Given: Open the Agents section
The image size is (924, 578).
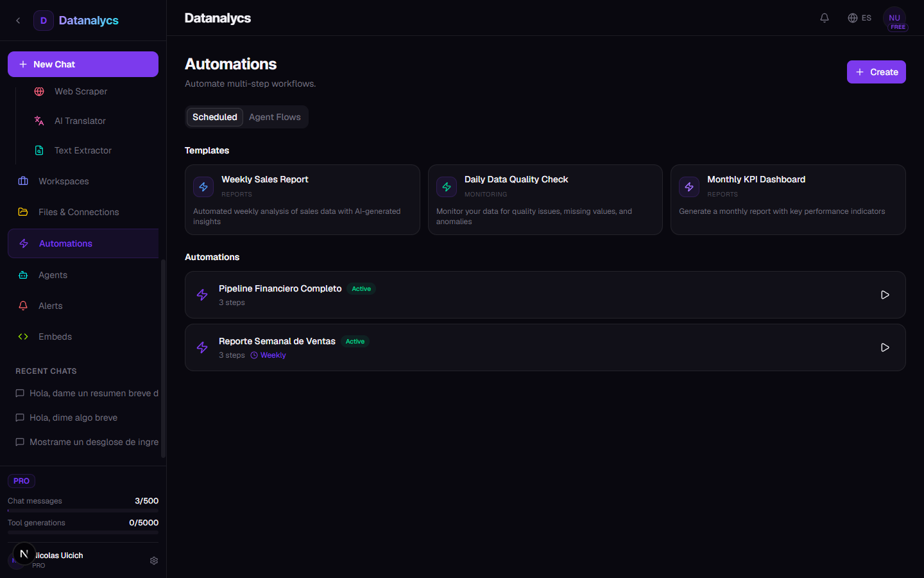Looking at the screenshot, I should 53,275.
